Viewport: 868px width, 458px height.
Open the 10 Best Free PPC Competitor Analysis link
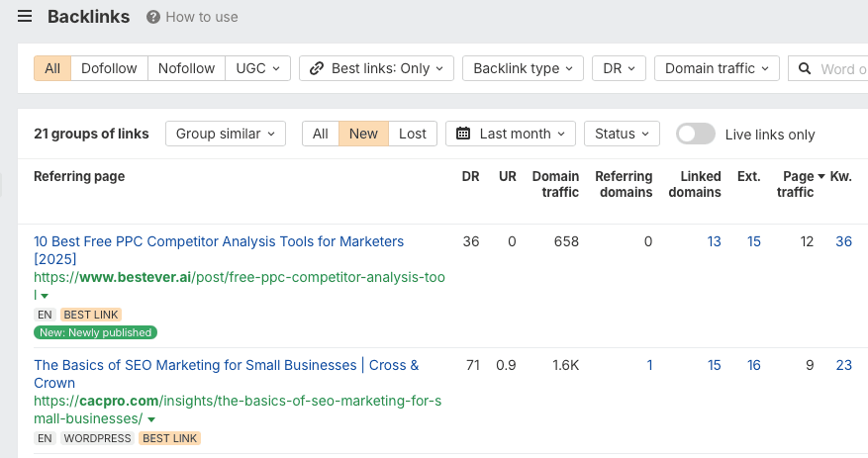pyautogui.click(x=219, y=241)
